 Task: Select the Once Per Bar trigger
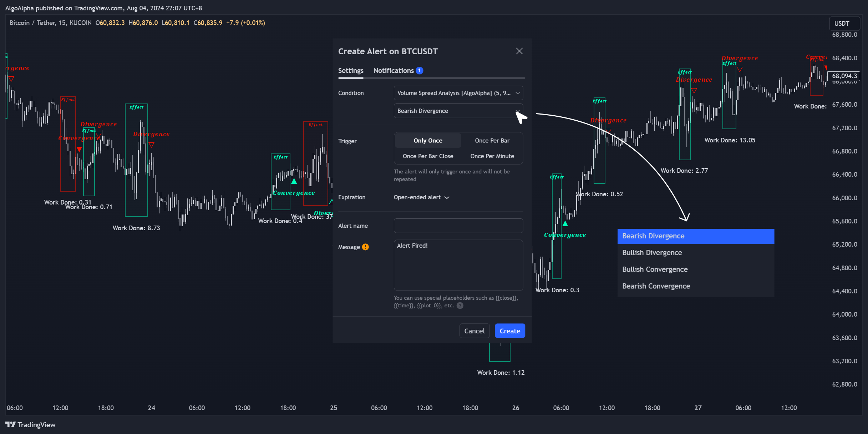[492, 141]
